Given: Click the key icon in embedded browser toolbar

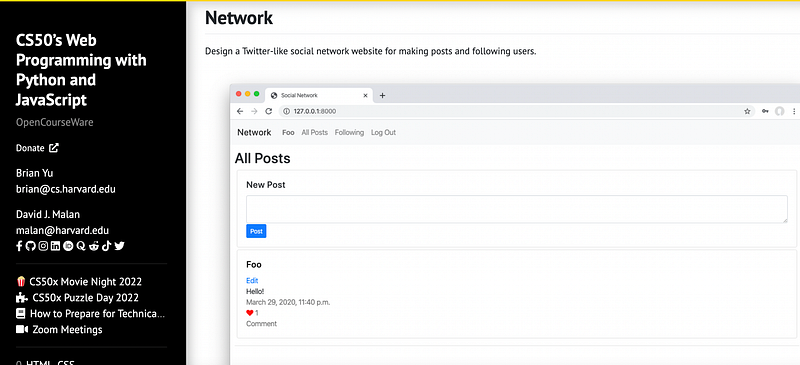Looking at the screenshot, I should tap(765, 111).
